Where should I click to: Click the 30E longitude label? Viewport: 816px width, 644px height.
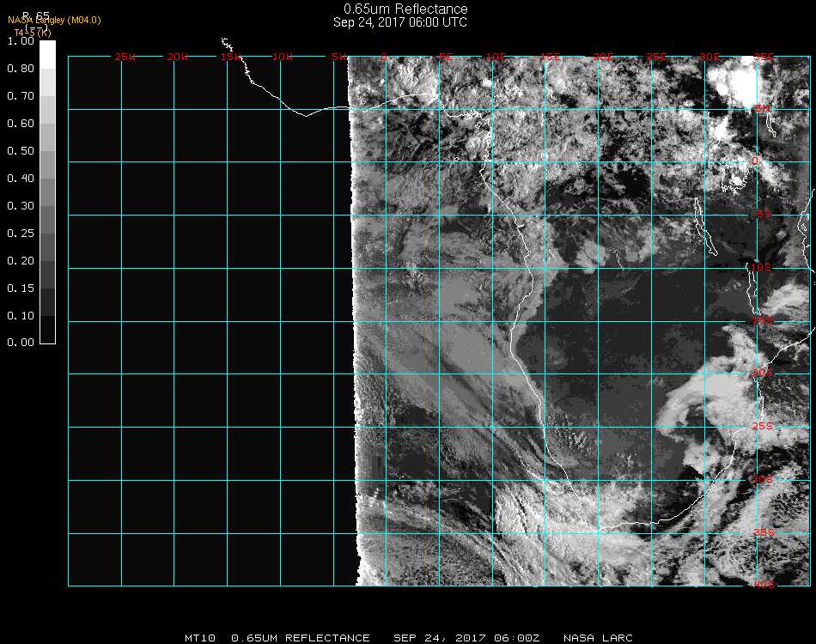(x=709, y=57)
